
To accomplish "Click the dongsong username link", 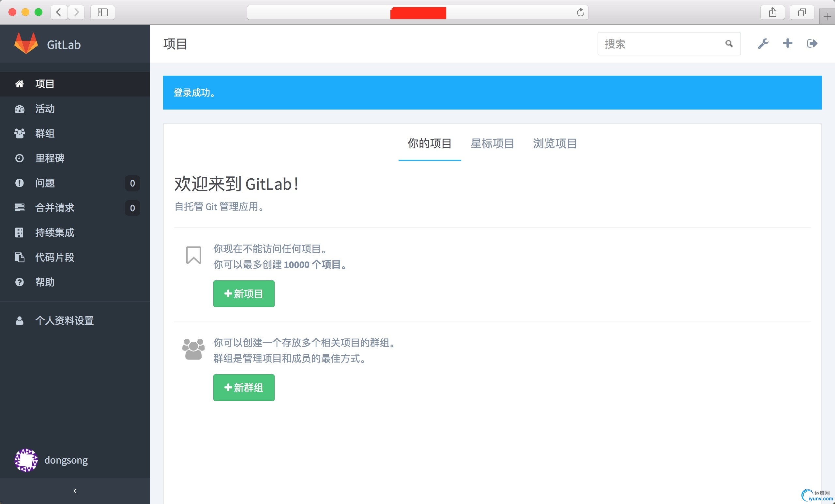I will tap(66, 460).
